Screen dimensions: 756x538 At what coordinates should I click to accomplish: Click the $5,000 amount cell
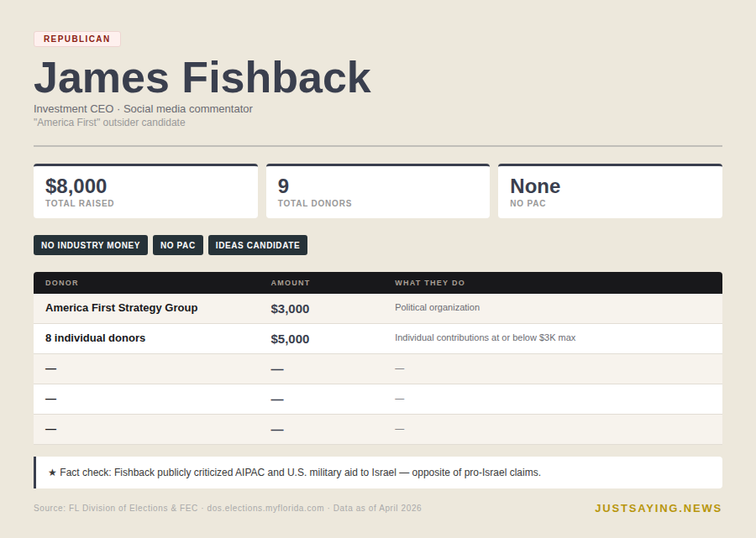tap(290, 339)
